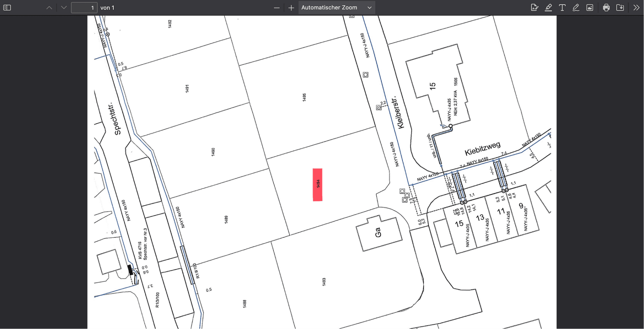Select the add signature tool

pyautogui.click(x=535, y=8)
